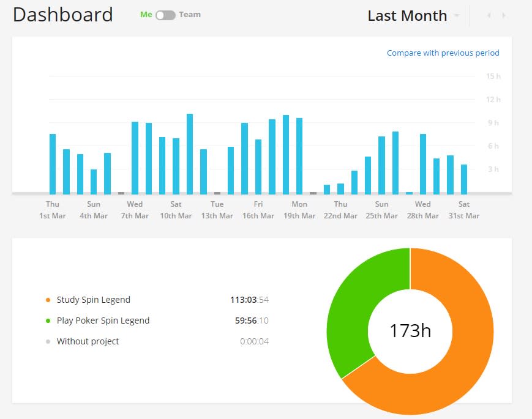Click the 173h total in donut center
This screenshot has width=532, height=419.
[x=410, y=331]
